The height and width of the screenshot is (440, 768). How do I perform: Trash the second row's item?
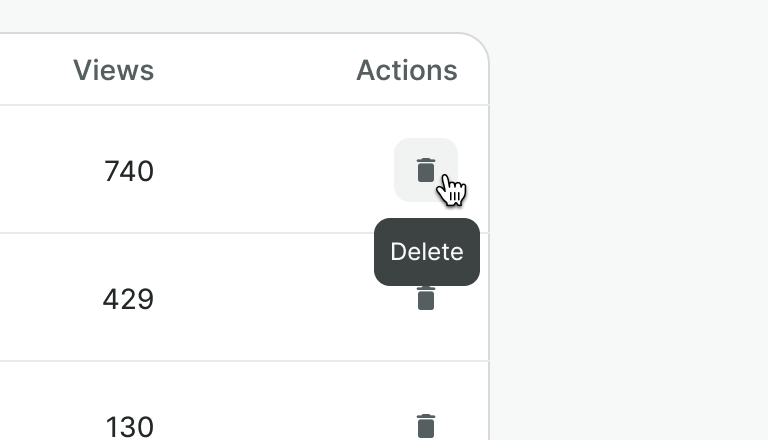point(426,298)
